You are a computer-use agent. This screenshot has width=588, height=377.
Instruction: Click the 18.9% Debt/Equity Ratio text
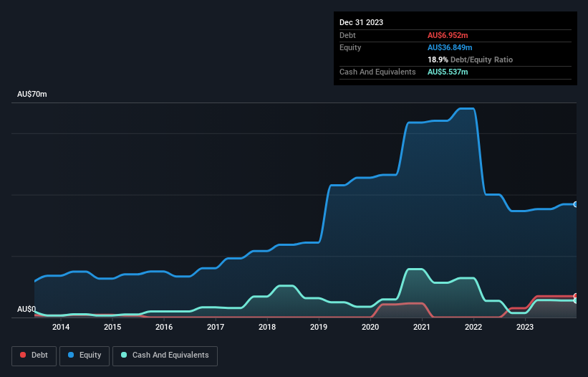tap(471, 59)
